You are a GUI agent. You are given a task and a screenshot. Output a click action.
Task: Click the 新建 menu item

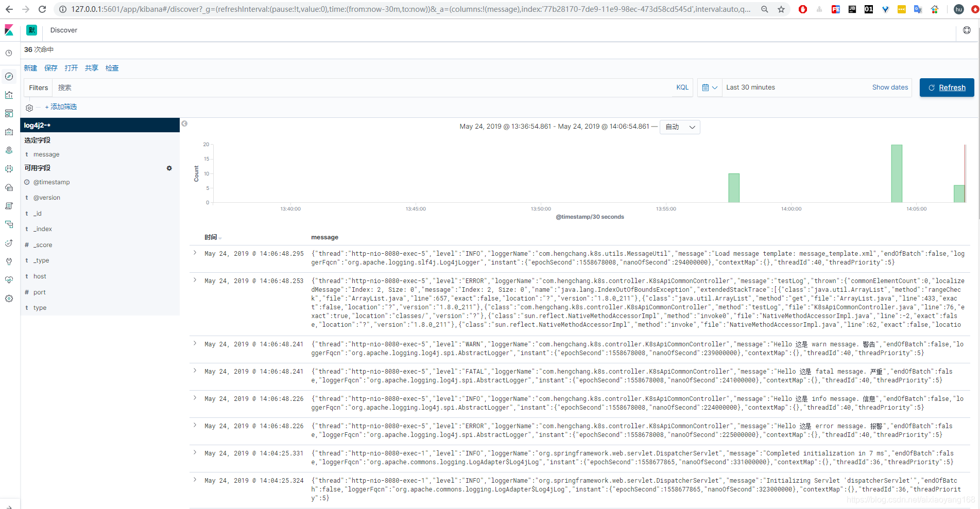coord(30,68)
